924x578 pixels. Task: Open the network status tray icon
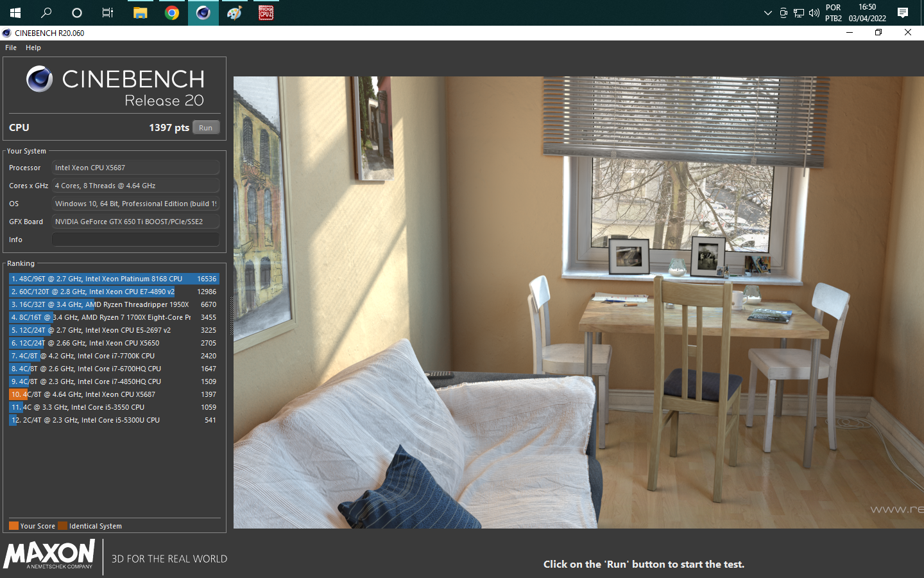(799, 13)
